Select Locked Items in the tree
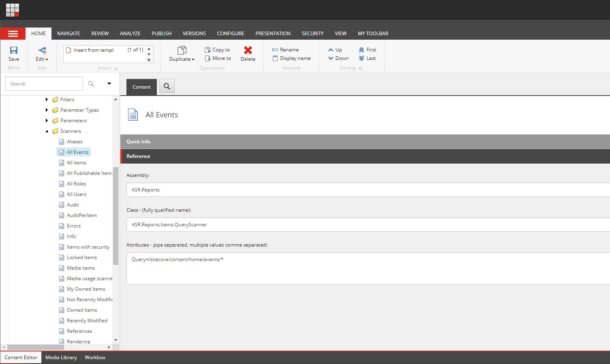 (81, 258)
